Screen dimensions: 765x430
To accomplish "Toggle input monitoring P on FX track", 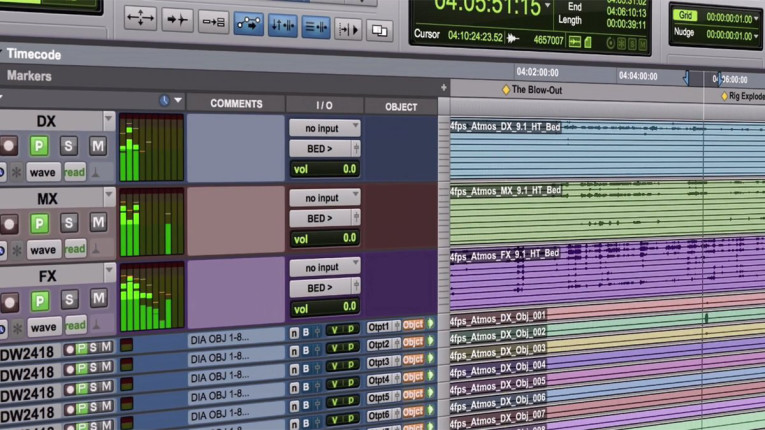I will click(40, 301).
